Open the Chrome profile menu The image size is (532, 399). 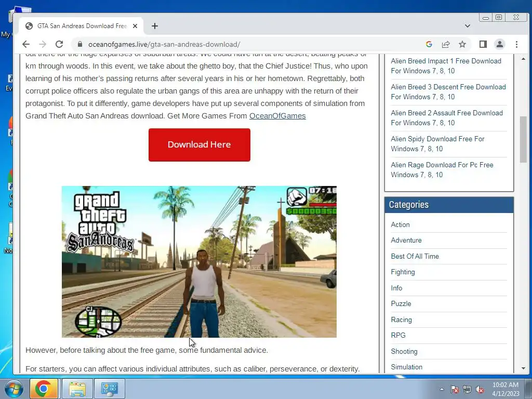[x=499, y=44]
